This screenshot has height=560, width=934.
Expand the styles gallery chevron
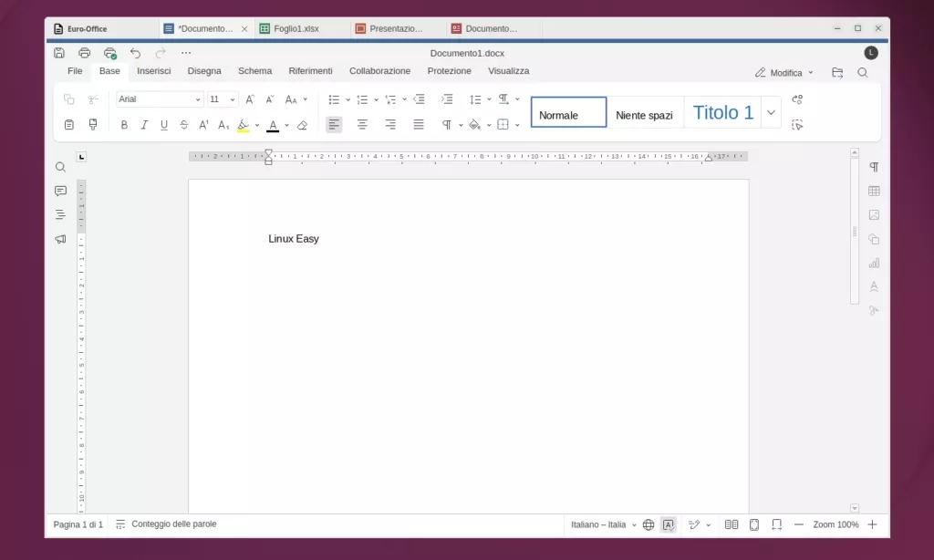(x=771, y=112)
